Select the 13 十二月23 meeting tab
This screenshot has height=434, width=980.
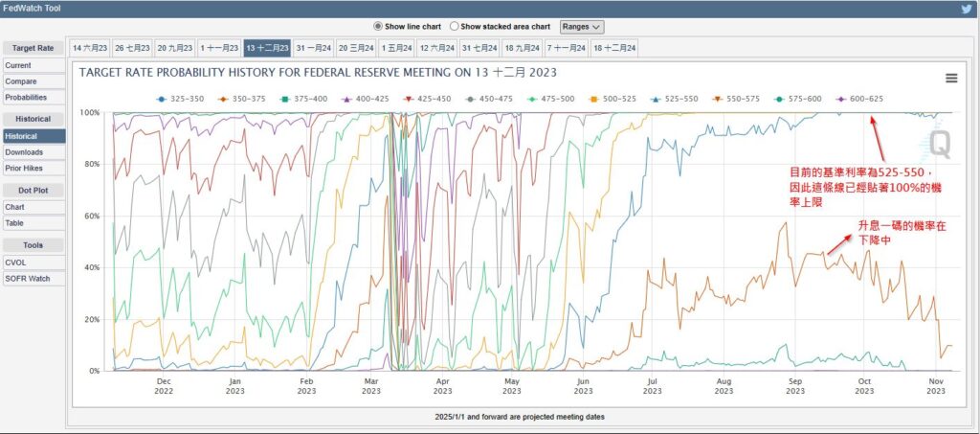tap(267, 48)
